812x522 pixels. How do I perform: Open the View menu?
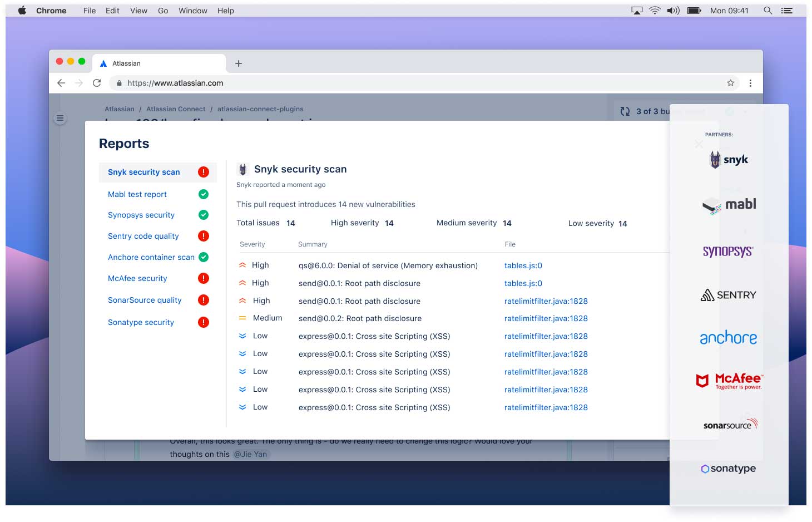pyautogui.click(x=138, y=11)
